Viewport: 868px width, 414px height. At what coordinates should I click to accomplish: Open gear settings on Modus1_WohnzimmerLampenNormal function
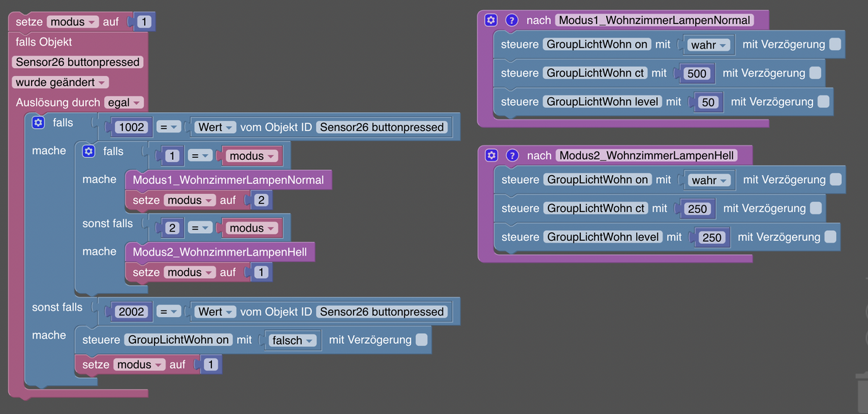(491, 20)
